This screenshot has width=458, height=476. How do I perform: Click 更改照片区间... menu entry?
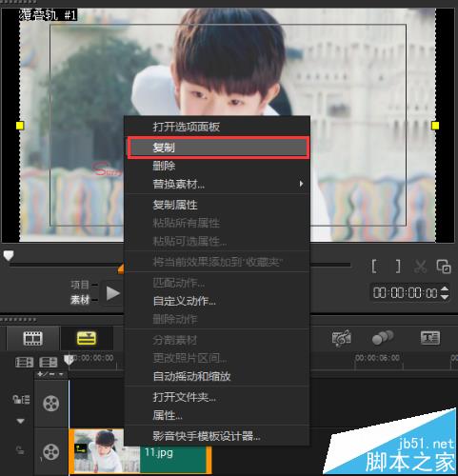[189, 358]
